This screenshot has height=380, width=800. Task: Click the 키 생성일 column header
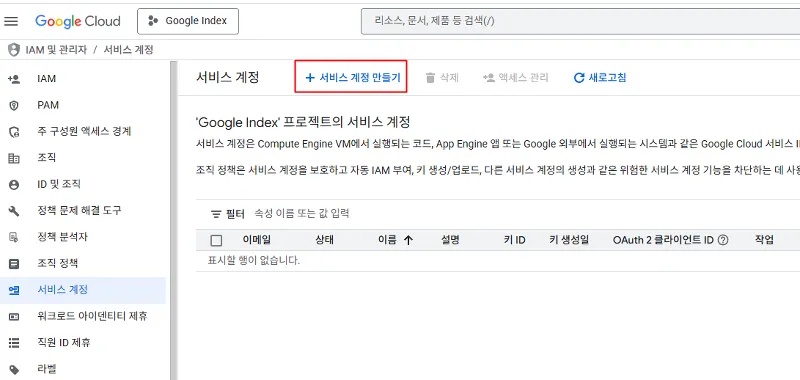click(569, 240)
